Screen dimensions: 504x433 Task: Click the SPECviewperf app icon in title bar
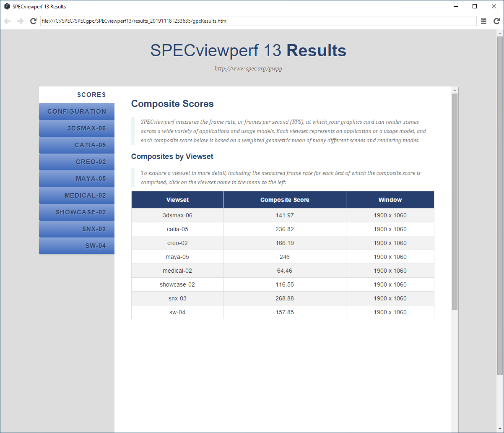(x=7, y=6)
